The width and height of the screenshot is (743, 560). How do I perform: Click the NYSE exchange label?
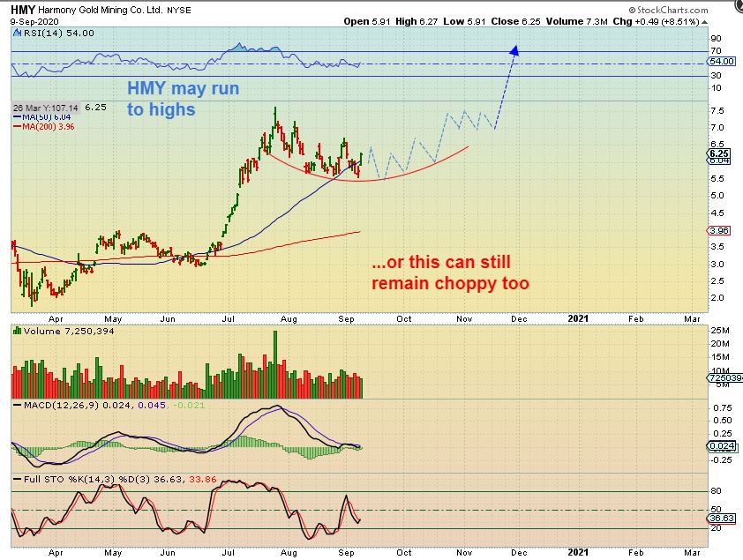178,10
